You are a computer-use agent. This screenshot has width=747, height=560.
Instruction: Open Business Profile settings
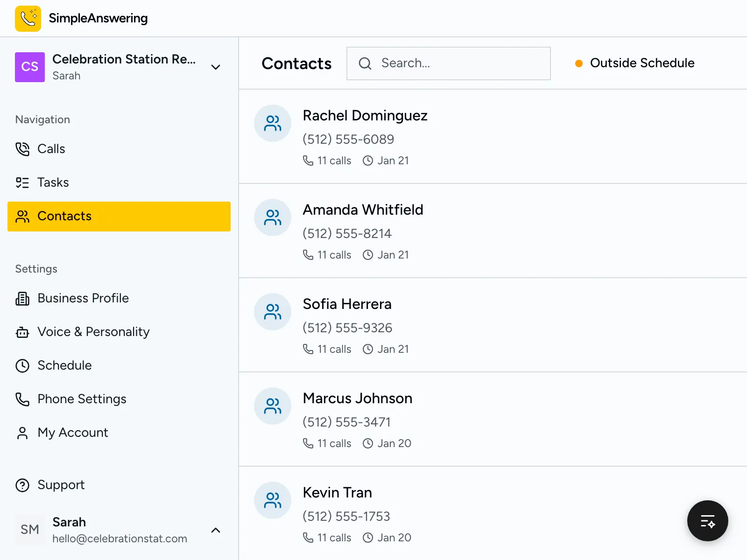[x=83, y=298]
